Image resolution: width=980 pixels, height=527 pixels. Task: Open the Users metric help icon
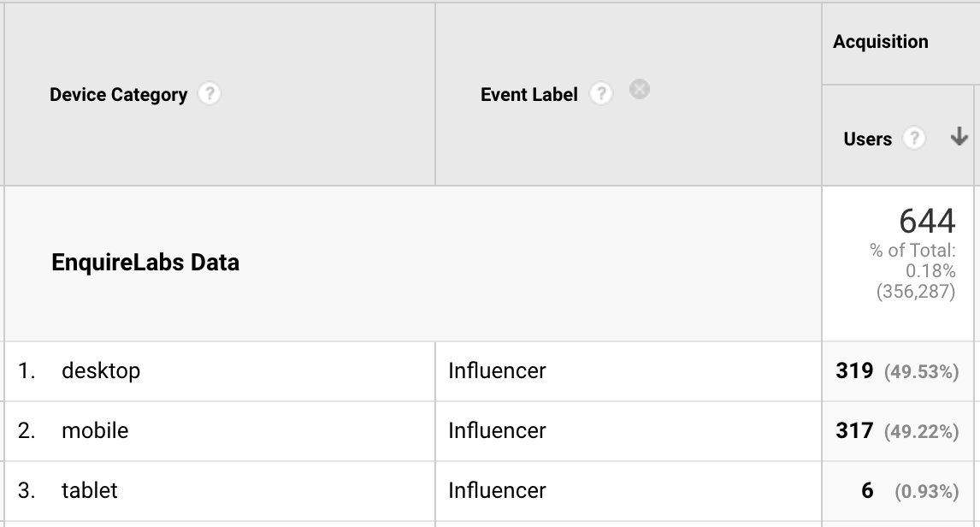(914, 139)
